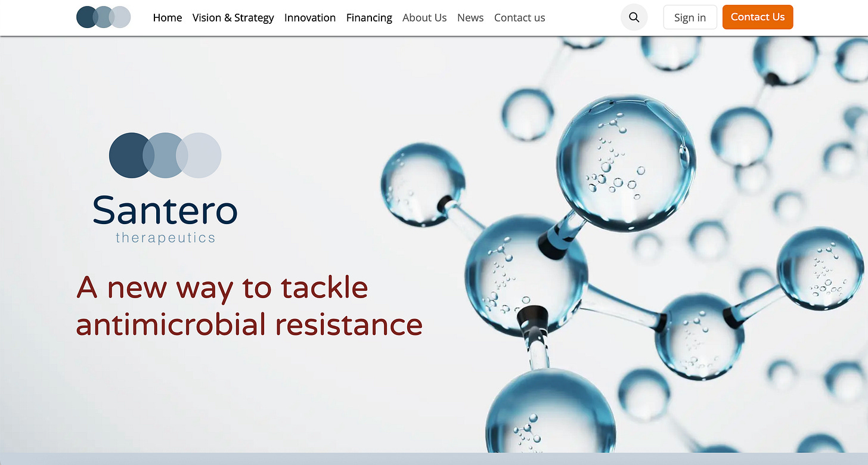The width and height of the screenshot is (868, 465).
Task: Open the About Us page
Action: tap(424, 18)
